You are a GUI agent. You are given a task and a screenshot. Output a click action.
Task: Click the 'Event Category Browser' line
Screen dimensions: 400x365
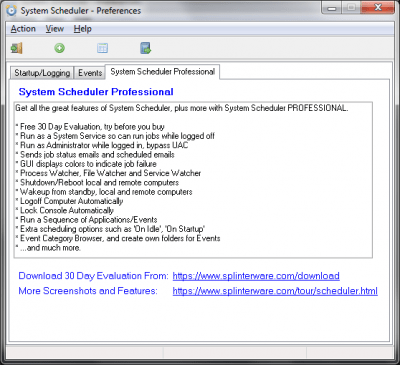tap(118, 239)
